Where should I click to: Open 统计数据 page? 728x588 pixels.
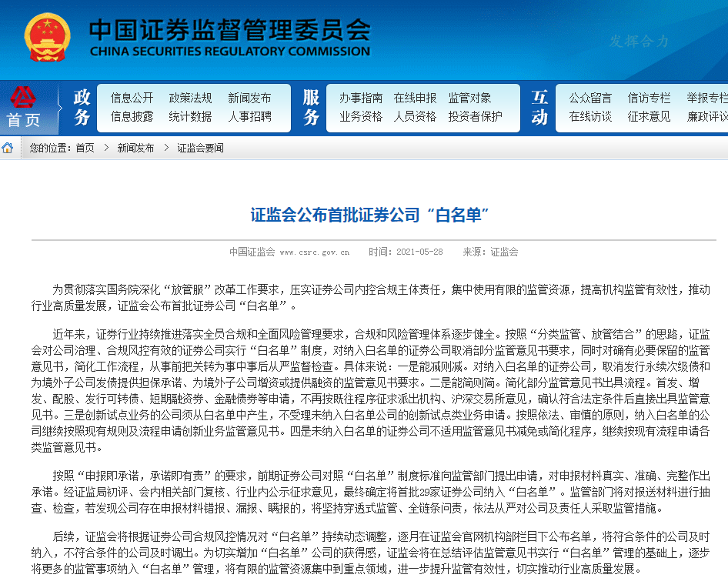[x=191, y=117]
